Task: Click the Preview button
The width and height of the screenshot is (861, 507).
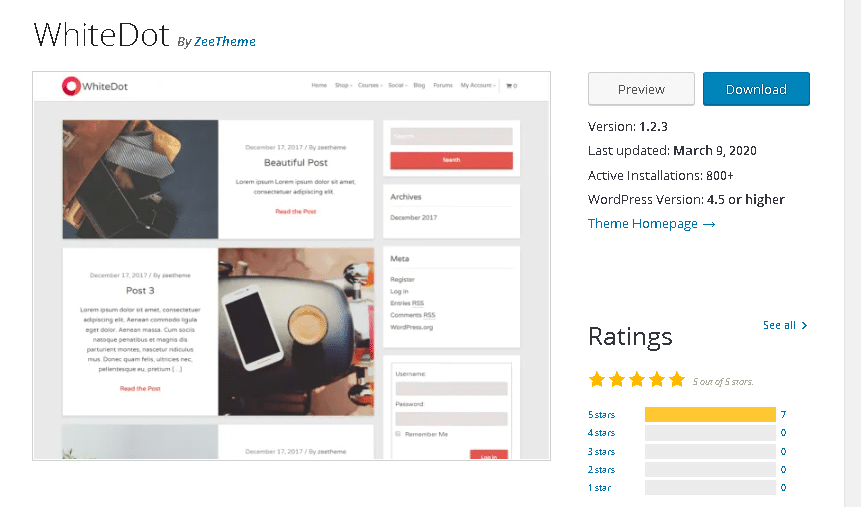Action: tap(641, 89)
